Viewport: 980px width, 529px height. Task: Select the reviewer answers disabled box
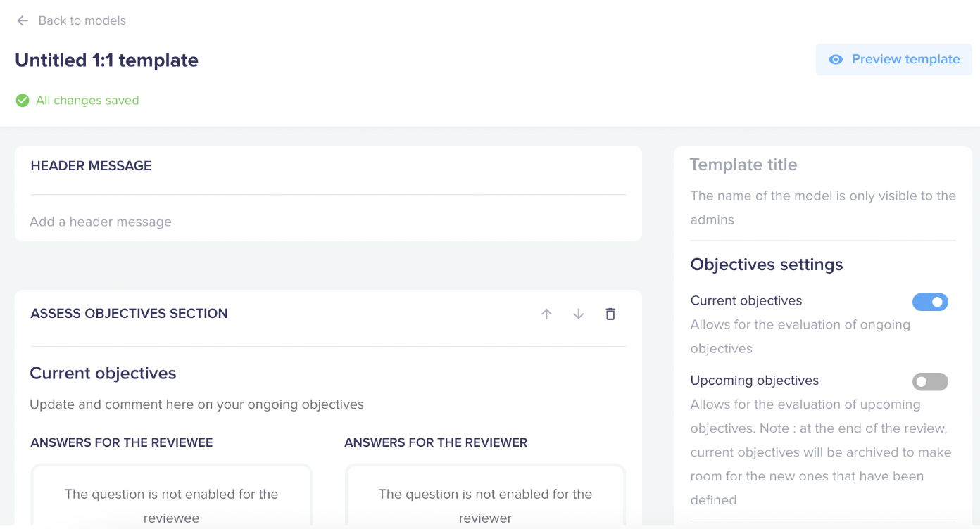(x=485, y=496)
